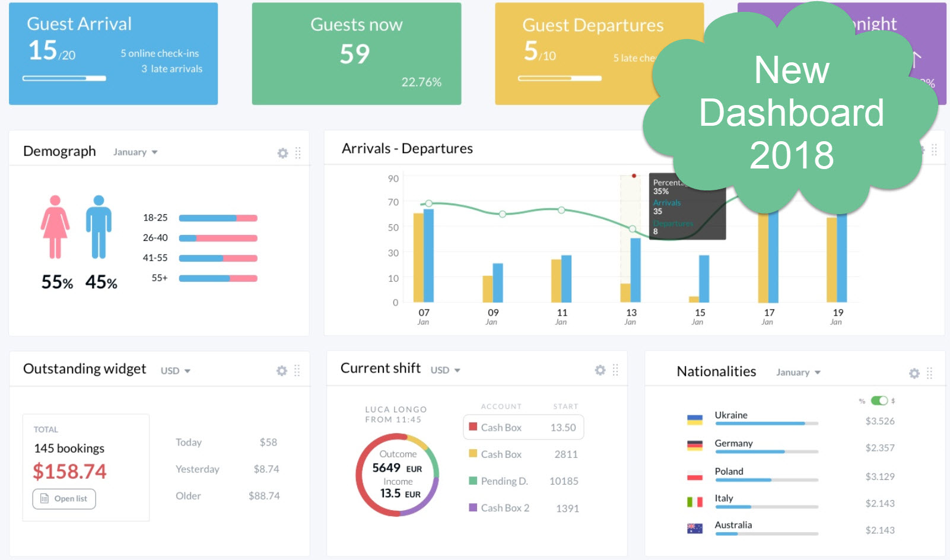Click the Arrivals - Departures drag handle

click(x=934, y=149)
